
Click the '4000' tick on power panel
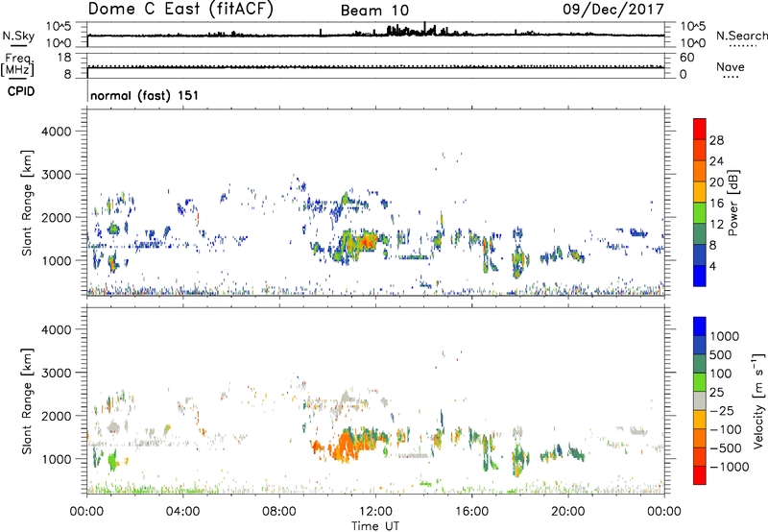pyautogui.click(x=57, y=132)
